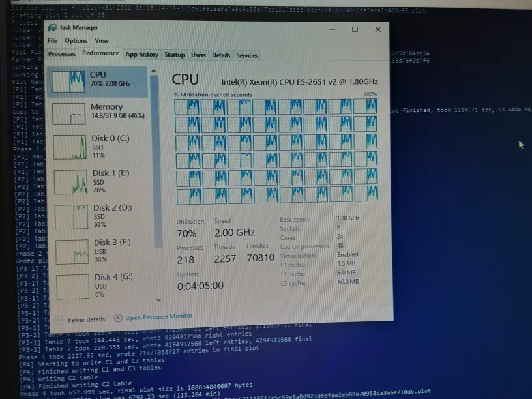Switch to the Details tab

[x=221, y=55]
